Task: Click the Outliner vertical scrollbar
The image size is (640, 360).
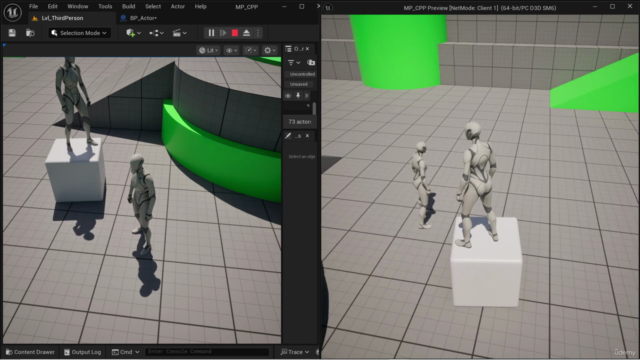Action: click(314, 109)
